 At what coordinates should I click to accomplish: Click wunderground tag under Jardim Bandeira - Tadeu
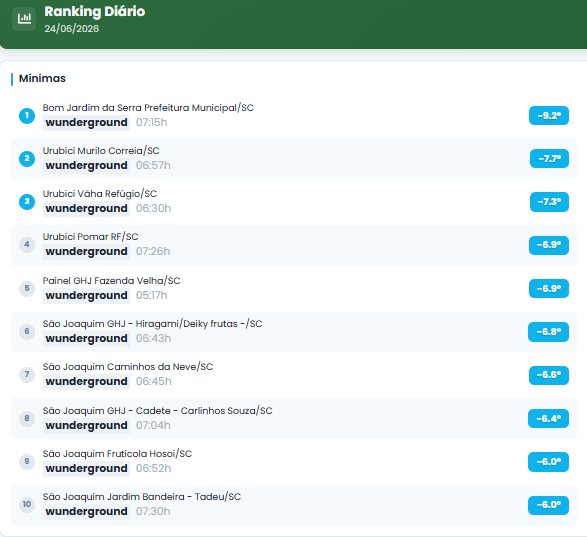tap(86, 512)
